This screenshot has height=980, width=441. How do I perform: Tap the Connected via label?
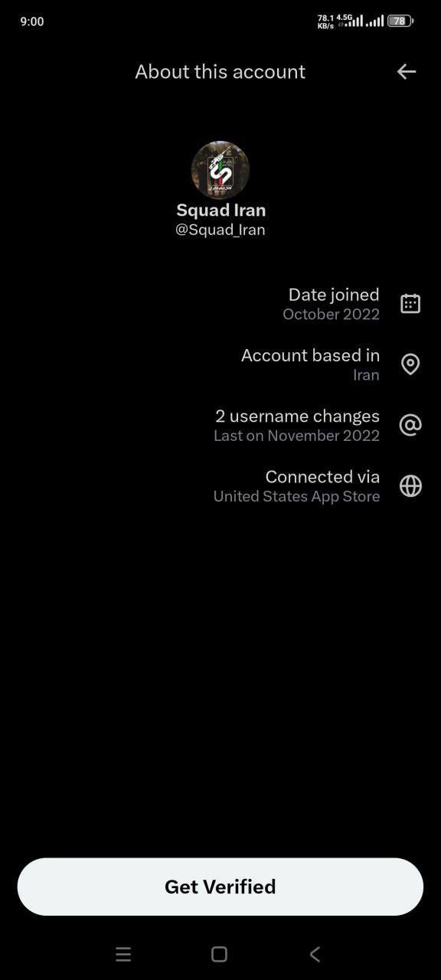(322, 476)
